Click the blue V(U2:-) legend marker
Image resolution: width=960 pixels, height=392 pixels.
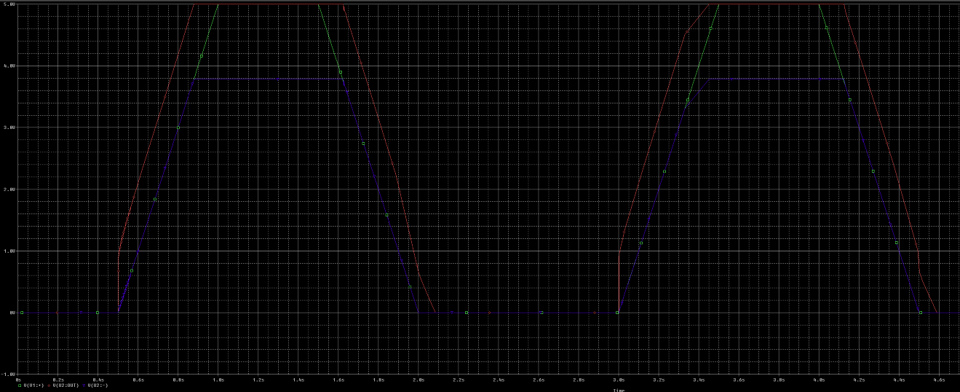pyautogui.click(x=84, y=385)
